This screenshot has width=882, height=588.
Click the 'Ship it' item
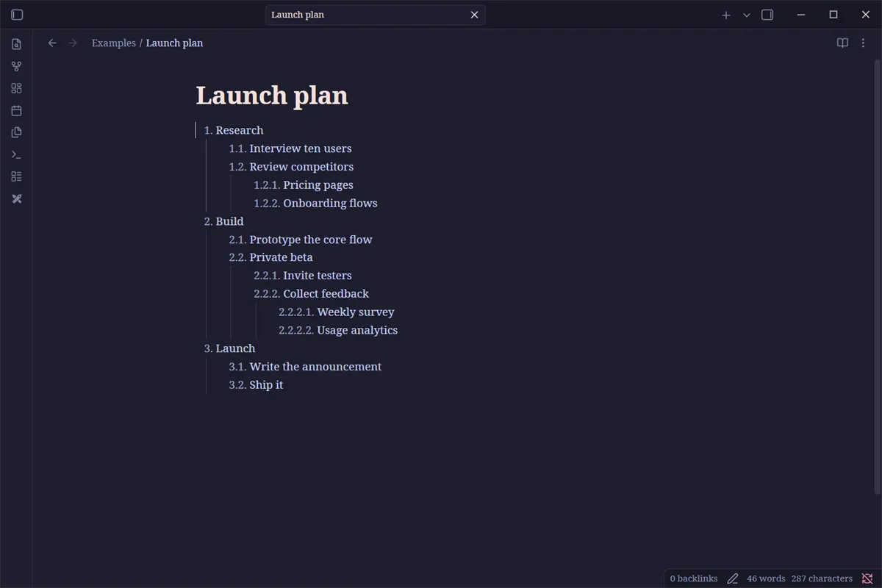click(x=266, y=384)
